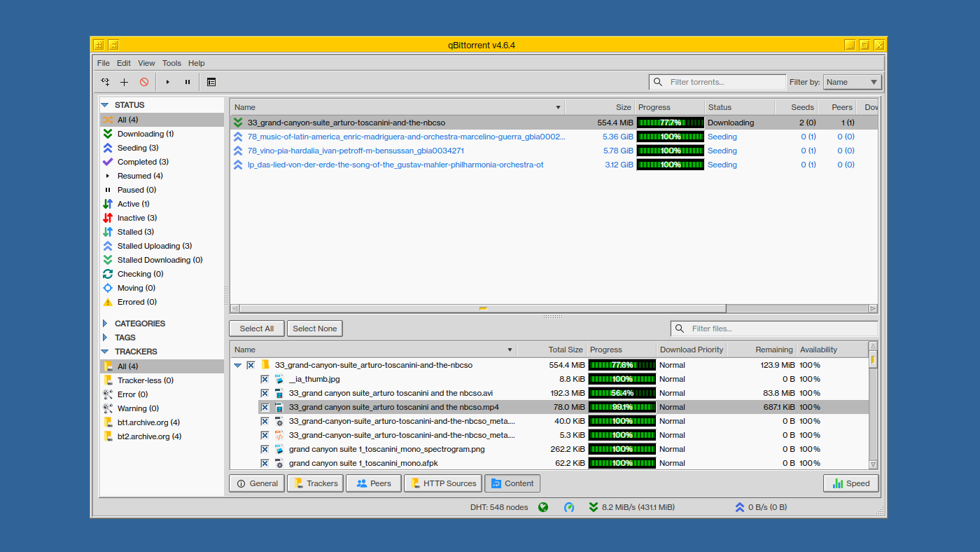Click the Select None button

point(315,329)
